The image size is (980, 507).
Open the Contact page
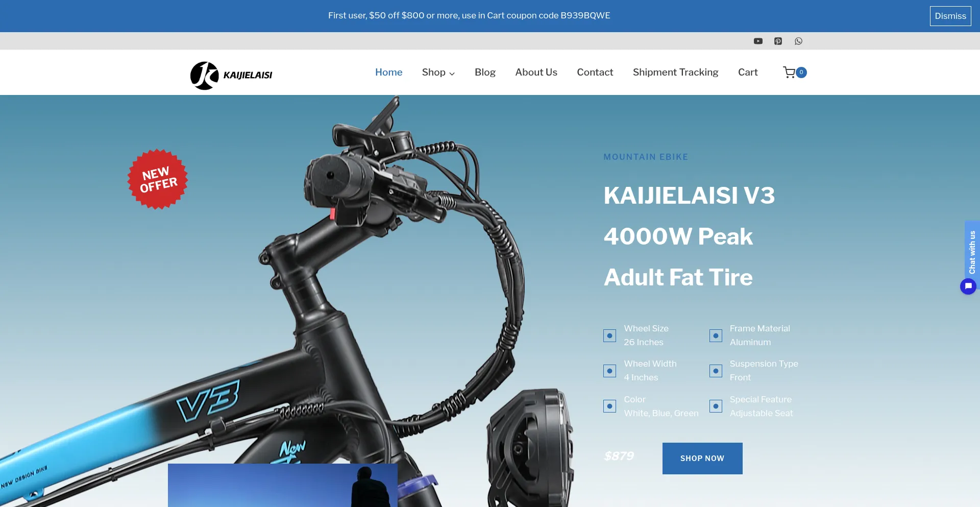pyautogui.click(x=595, y=73)
